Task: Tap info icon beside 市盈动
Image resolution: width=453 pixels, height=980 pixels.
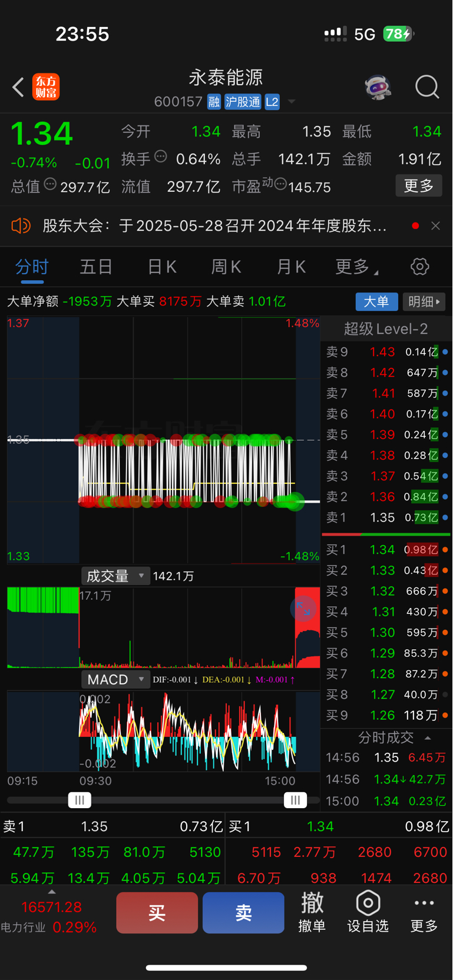Action: (x=280, y=185)
